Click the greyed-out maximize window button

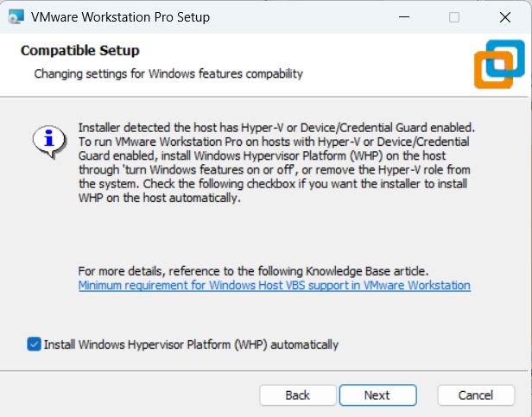tap(454, 17)
